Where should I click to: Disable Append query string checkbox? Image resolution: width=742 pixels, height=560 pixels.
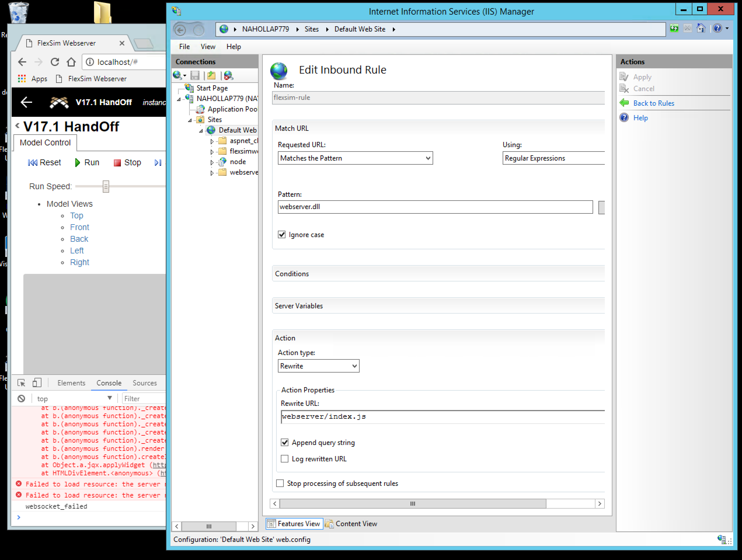click(285, 443)
